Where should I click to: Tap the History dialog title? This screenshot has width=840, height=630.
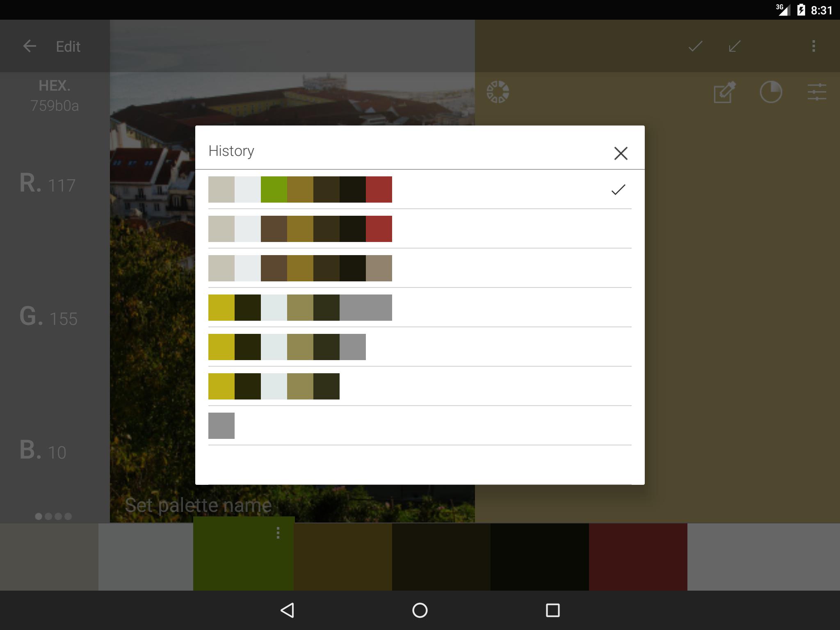click(x=231, y=151)
